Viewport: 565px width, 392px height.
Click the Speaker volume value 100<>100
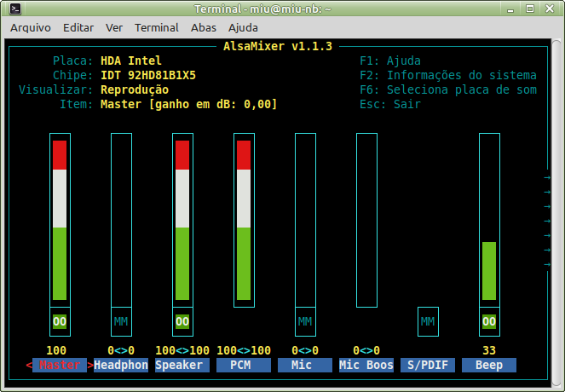(182, 350)
